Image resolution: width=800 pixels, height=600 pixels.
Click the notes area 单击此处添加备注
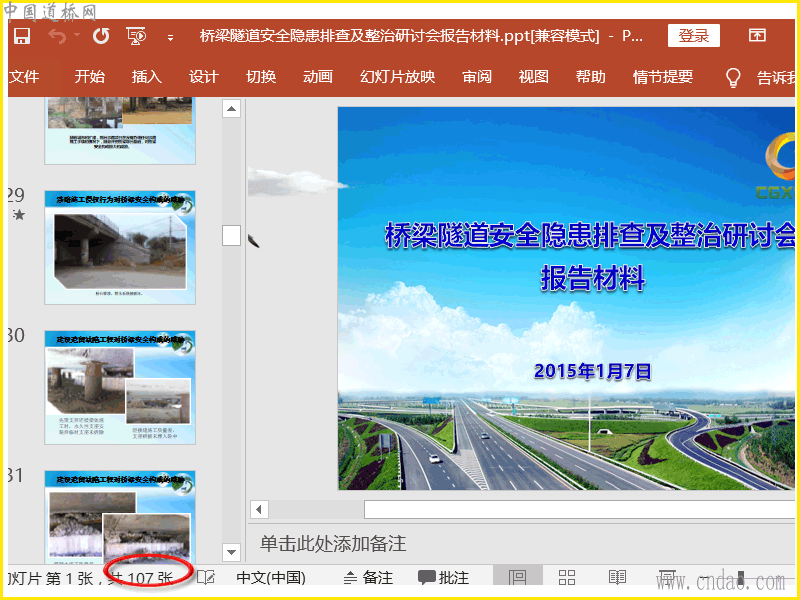pyautogui.click(x=333, y=544)
